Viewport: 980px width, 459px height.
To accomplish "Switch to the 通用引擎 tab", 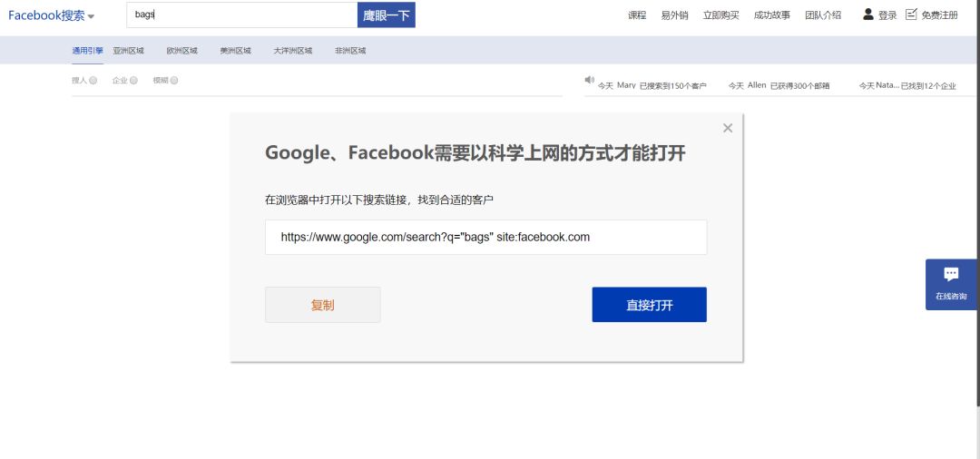I will (87, 51).
